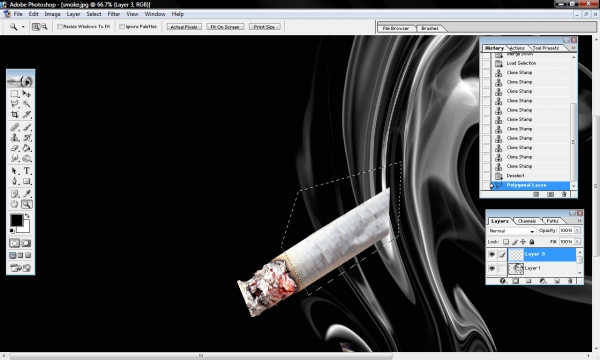Click the Actual Pixels button
Screen dimensions: 600x360
(184, 27)
